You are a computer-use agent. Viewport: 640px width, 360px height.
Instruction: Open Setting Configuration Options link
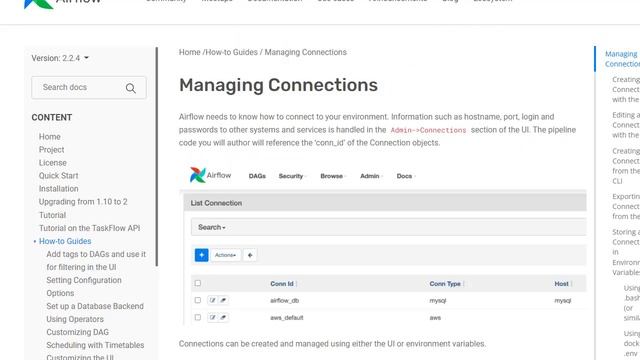coord(84,287)
